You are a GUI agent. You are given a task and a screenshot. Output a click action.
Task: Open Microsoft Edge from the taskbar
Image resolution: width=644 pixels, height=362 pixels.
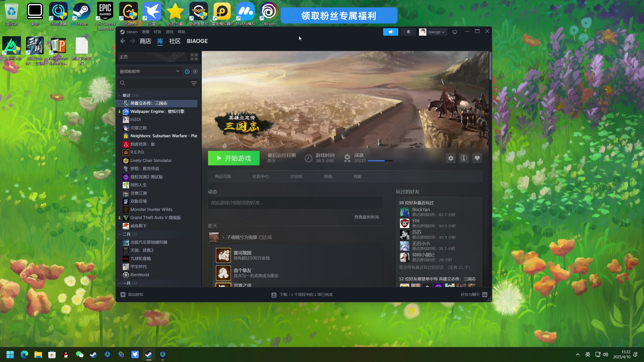coord(24,354)
